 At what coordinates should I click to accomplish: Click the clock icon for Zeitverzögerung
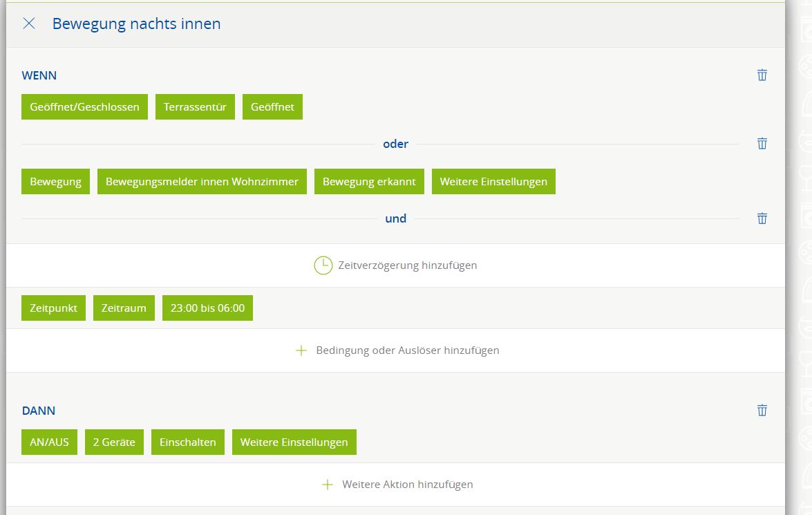pyautogui.click(x=323, y=265)
